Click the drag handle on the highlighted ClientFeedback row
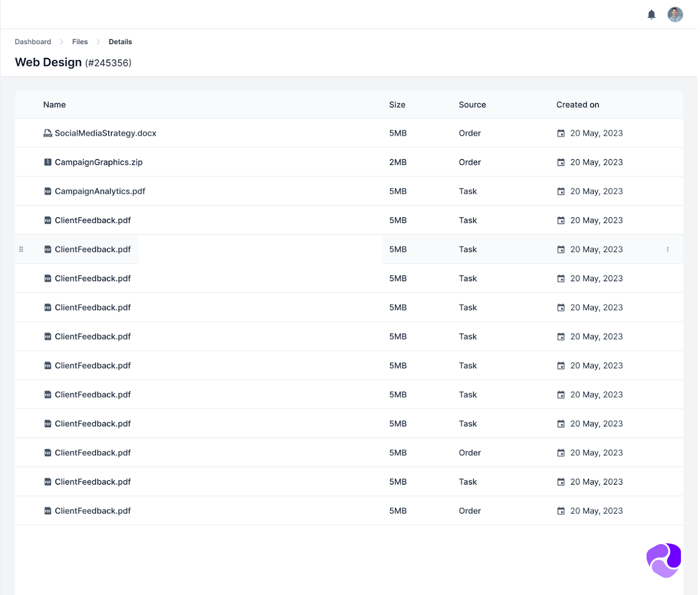Screen dimensions: 700x595 21,249
